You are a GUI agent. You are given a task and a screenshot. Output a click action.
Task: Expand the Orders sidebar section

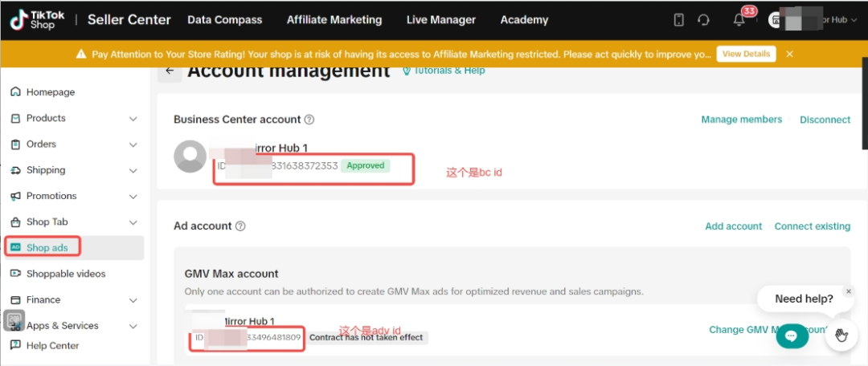pyautogui.click(x=133, y=144)
